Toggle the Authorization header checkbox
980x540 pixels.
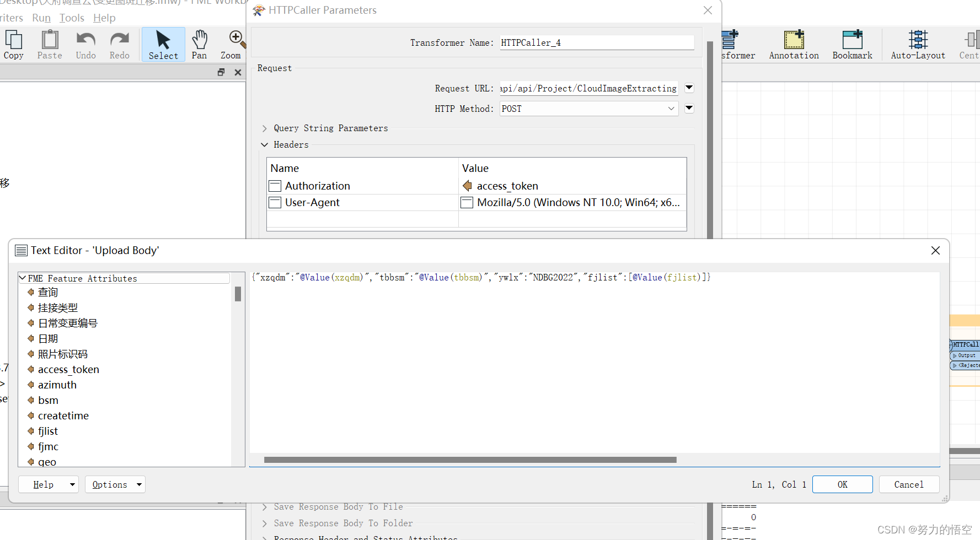(275, 186)
